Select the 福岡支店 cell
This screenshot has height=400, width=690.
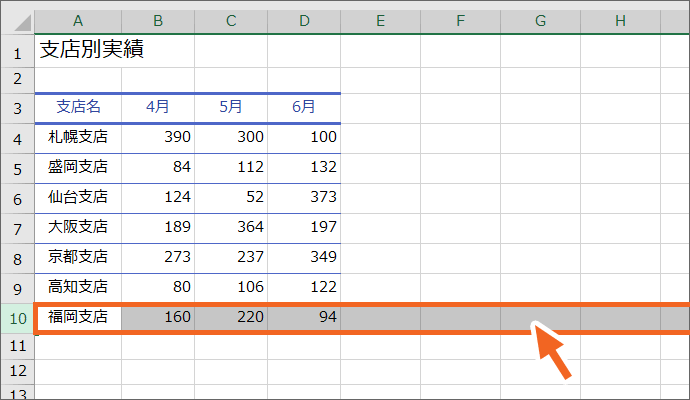click(78, 318)
